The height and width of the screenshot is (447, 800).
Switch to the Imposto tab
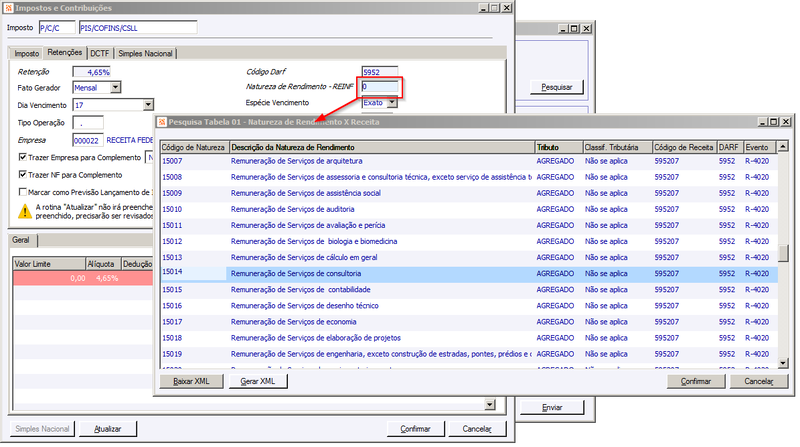click(27, 53)
